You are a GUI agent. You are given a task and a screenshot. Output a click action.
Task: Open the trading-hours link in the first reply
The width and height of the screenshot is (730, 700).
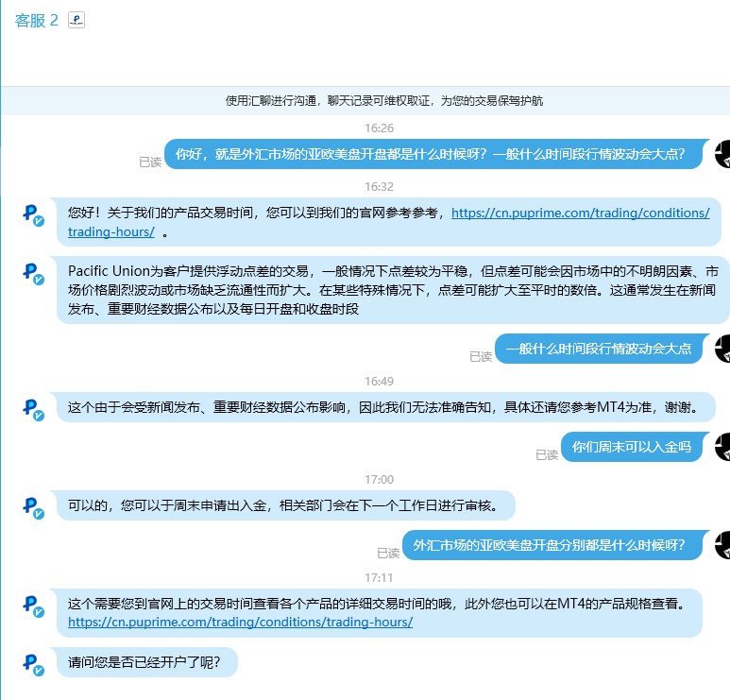389,222
